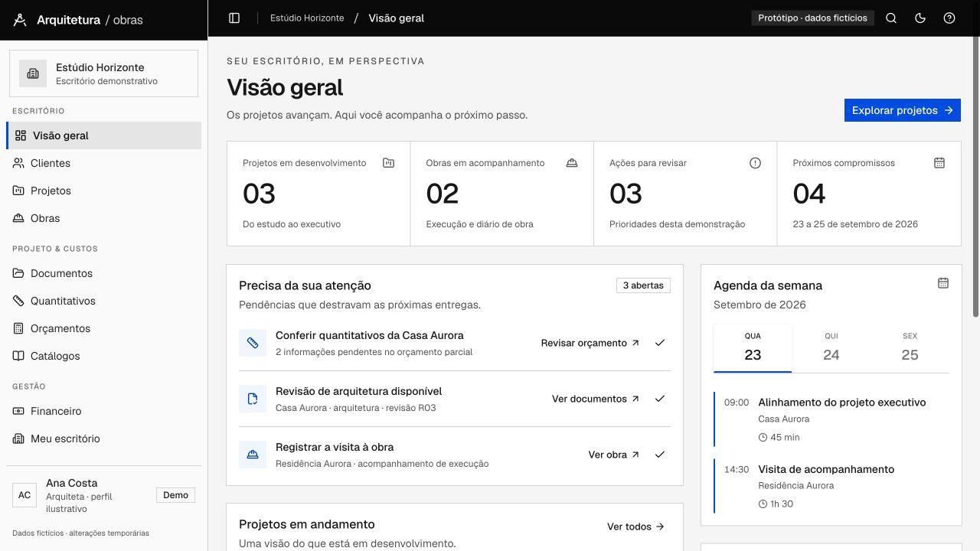Mark Revisão de arquitetura as done
The height and width of the screenshot is (551, 980).
[x=660, y=399]
